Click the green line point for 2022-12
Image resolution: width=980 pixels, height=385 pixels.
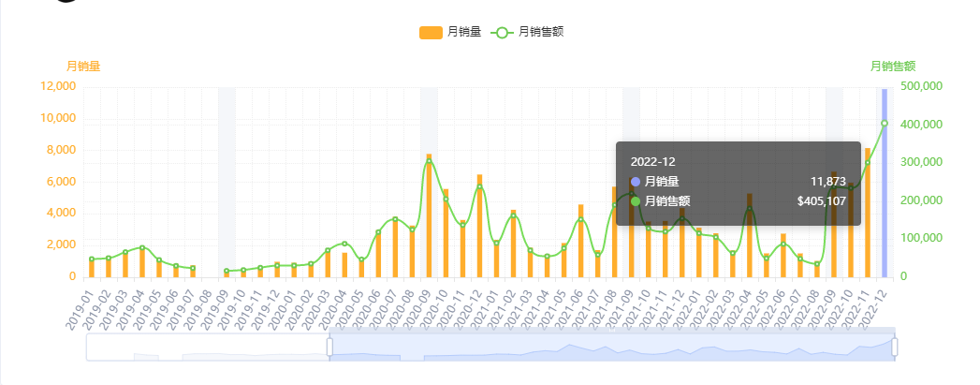pyautogui.click(x=885, y=123)
